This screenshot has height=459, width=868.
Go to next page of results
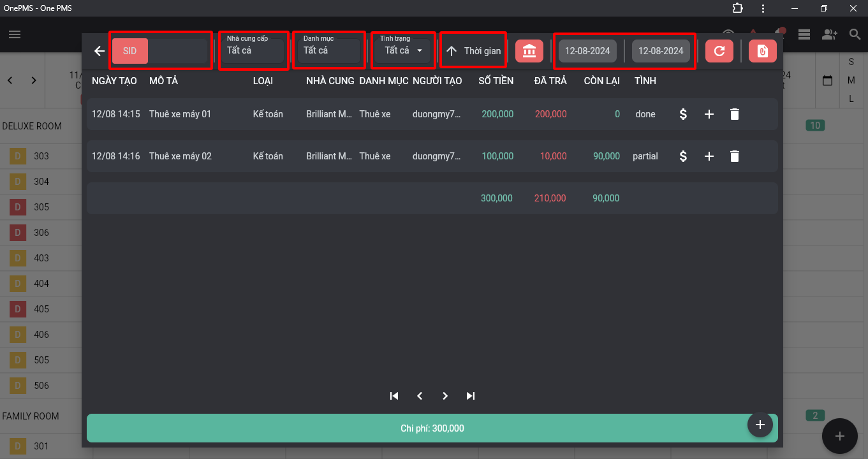click(x=445, y=396)
